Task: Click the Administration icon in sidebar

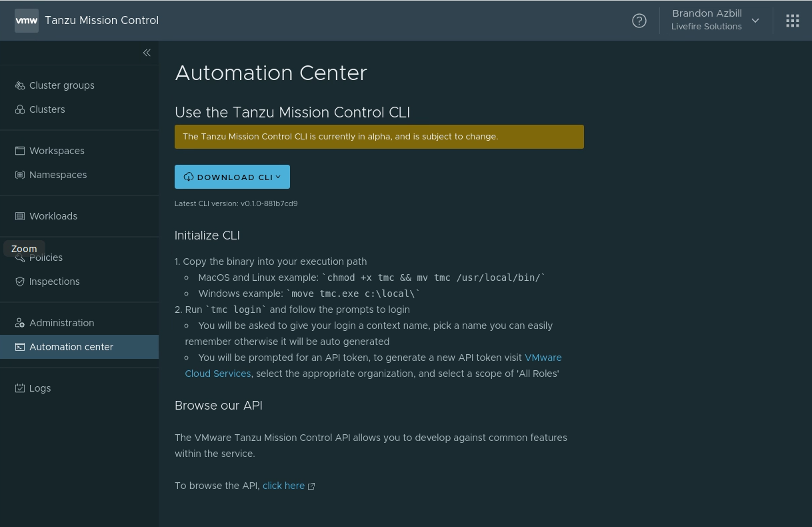Action: pos(20,323)
